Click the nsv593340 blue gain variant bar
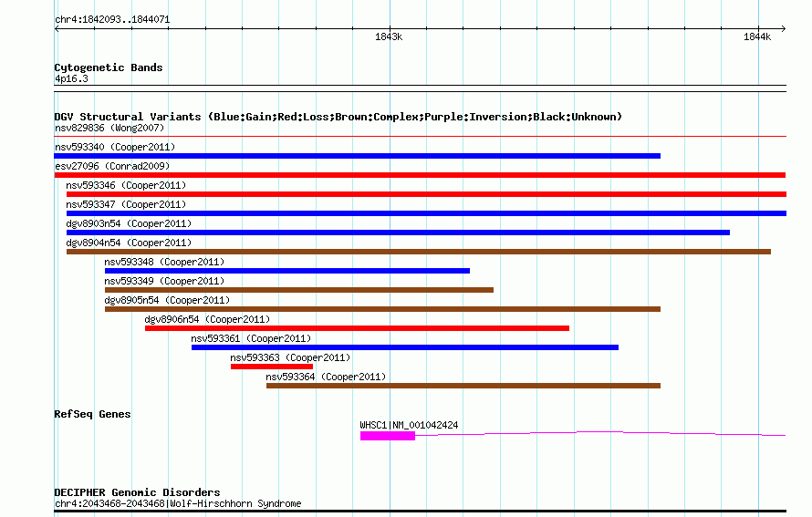The image size is (812, 517). [x=357, y=156]
